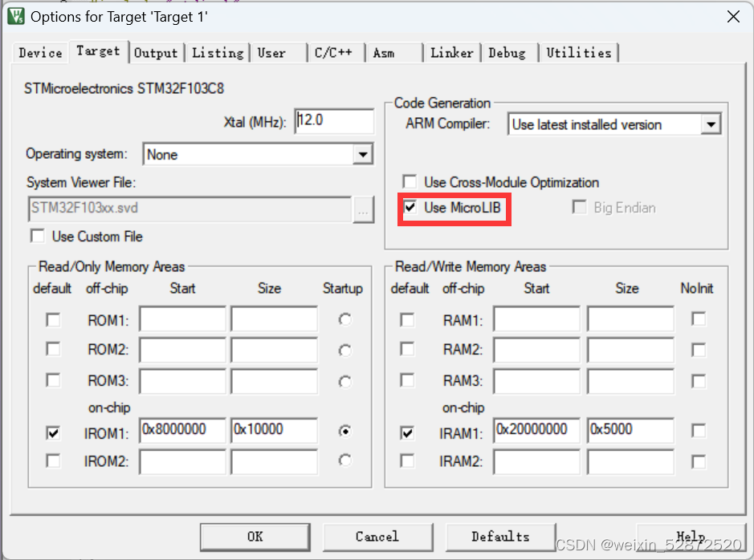Open the Help button
This screenshot has width=754, height=560.
pyautogui.click(x=691, y=537)
